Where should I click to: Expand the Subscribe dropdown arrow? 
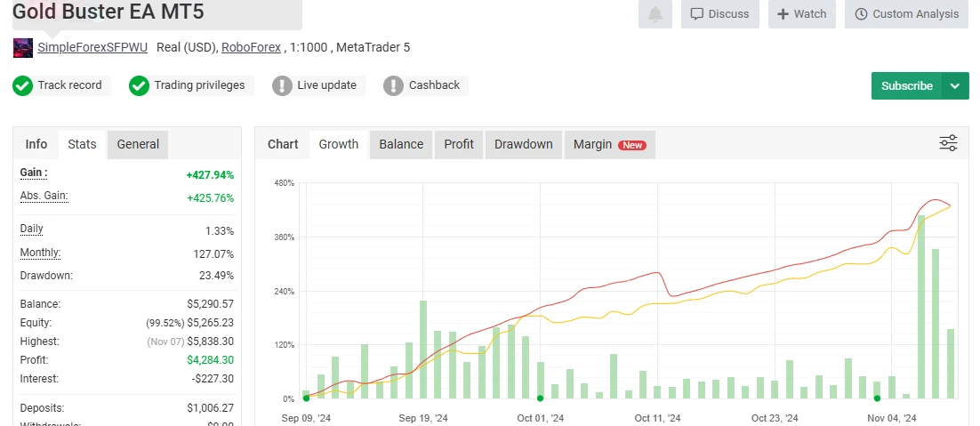coord(955,86)
